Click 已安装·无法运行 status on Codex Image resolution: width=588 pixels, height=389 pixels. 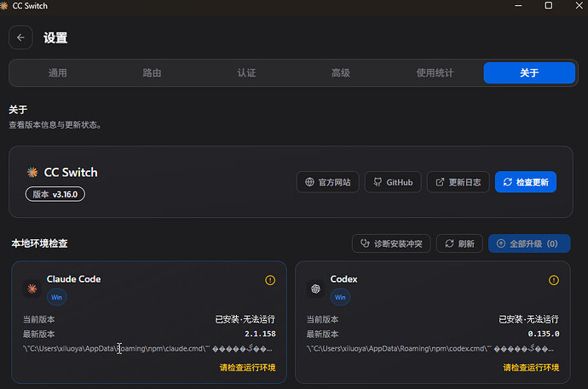528,319
